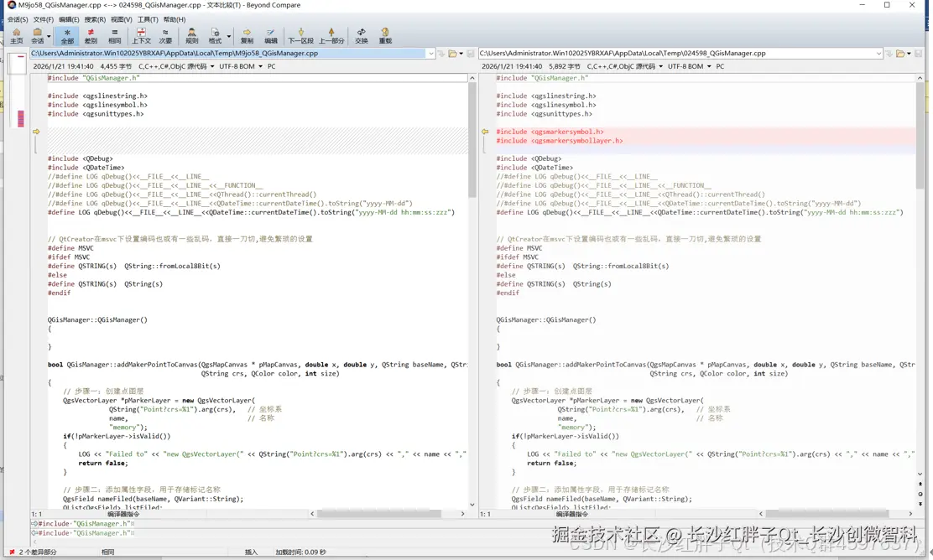
Task: Open the 会话(S) menu
Action: click(x=17, y=19)
